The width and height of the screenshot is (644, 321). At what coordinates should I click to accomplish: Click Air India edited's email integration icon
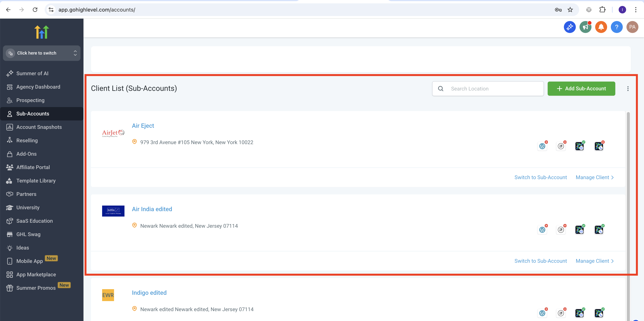(x=579, y=230)
